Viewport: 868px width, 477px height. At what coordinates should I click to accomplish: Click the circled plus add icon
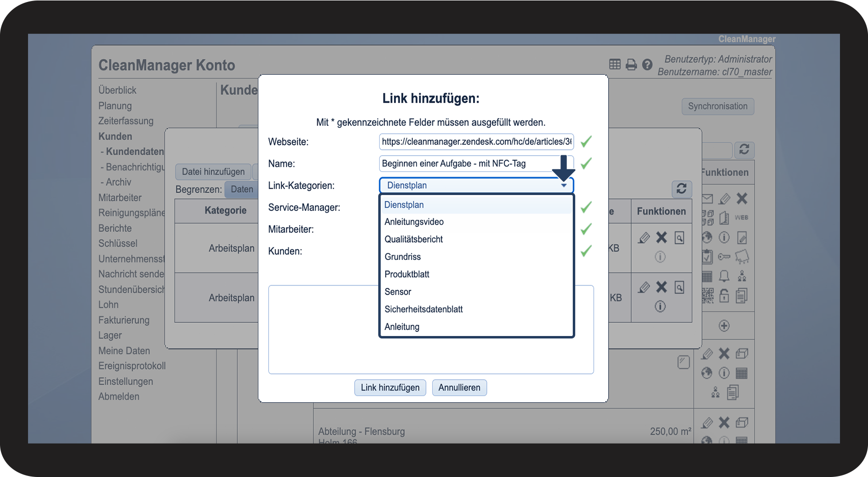724,326
